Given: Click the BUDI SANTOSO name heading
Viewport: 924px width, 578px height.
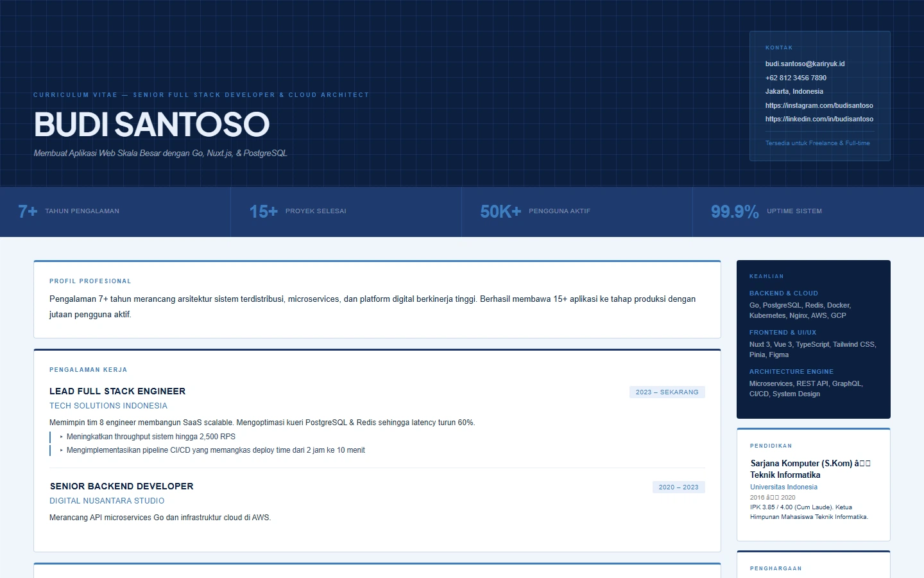Looking at the screenshot, I should point(151,124).
